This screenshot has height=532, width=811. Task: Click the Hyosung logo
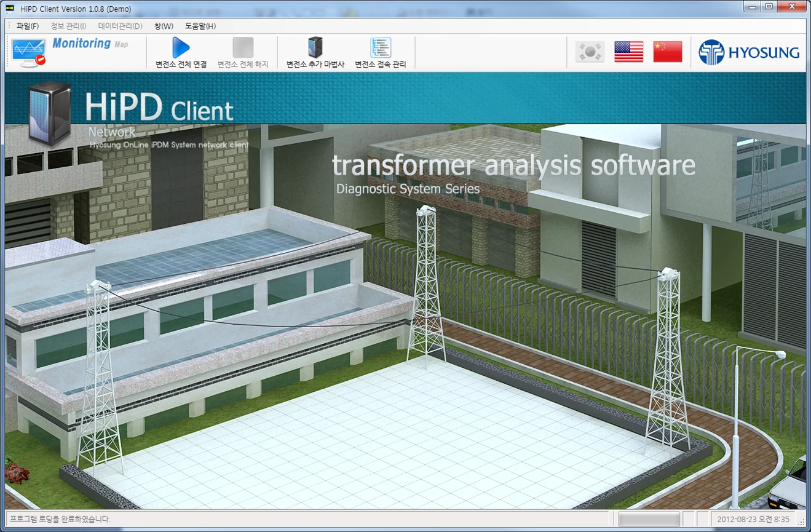(749, 52)
